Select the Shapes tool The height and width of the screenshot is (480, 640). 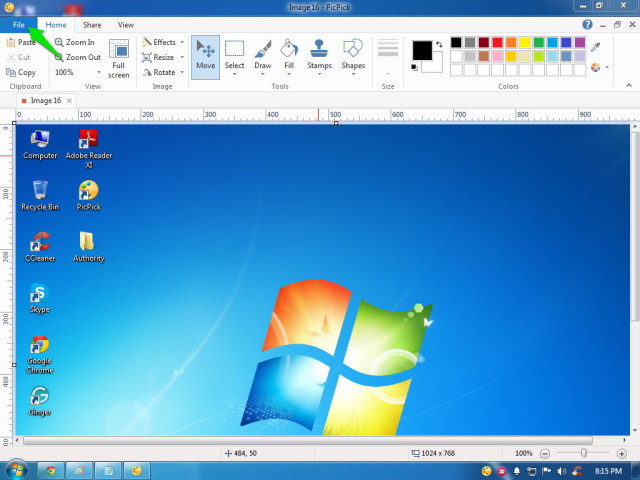point(353,54)
